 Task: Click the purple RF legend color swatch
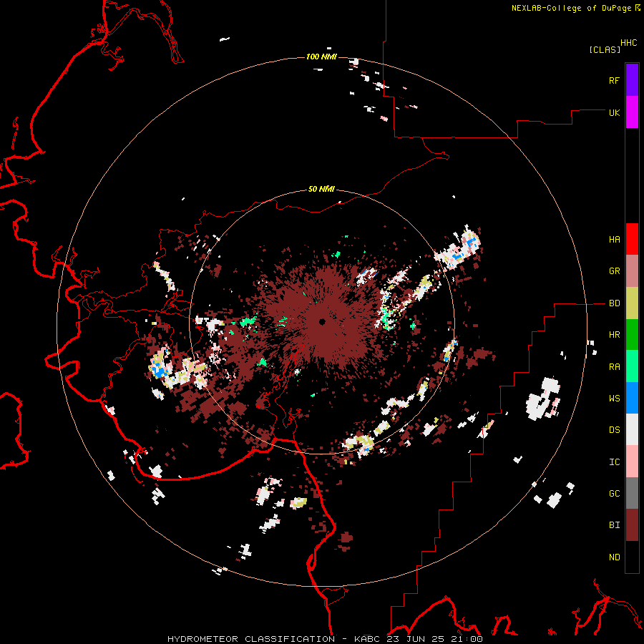(632, 80)
